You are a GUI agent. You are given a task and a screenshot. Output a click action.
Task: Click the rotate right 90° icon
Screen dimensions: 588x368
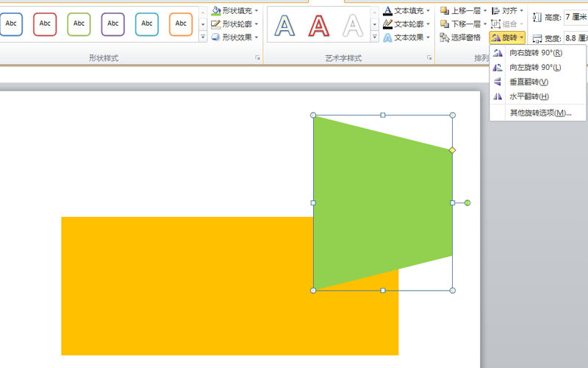498,53
